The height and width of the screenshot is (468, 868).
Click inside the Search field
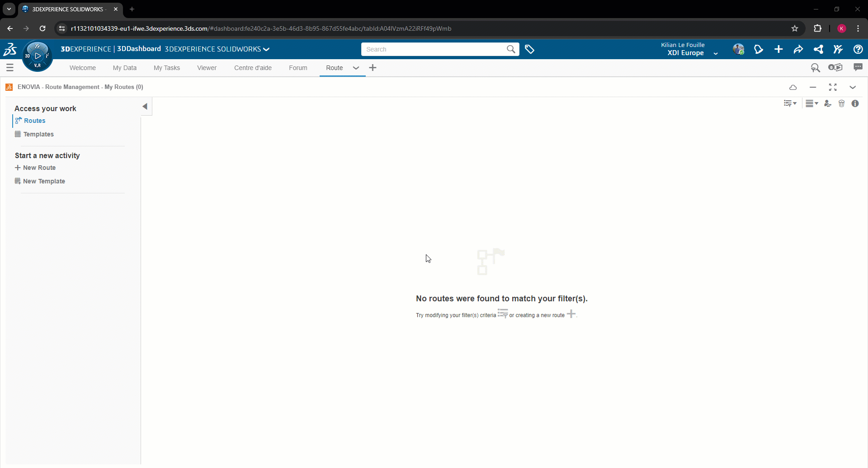click(434, 49)
